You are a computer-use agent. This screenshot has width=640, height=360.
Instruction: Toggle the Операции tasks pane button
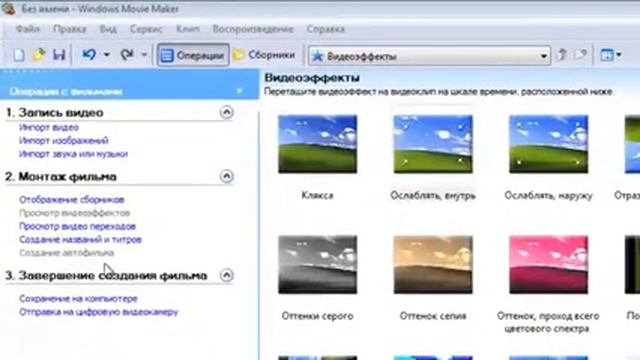[193, 55]
